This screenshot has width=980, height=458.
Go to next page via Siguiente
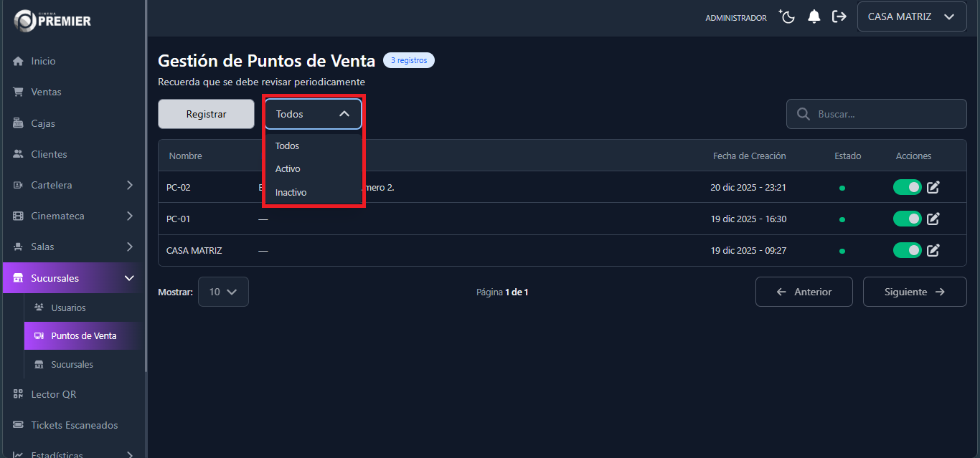(x=915, y=292)
